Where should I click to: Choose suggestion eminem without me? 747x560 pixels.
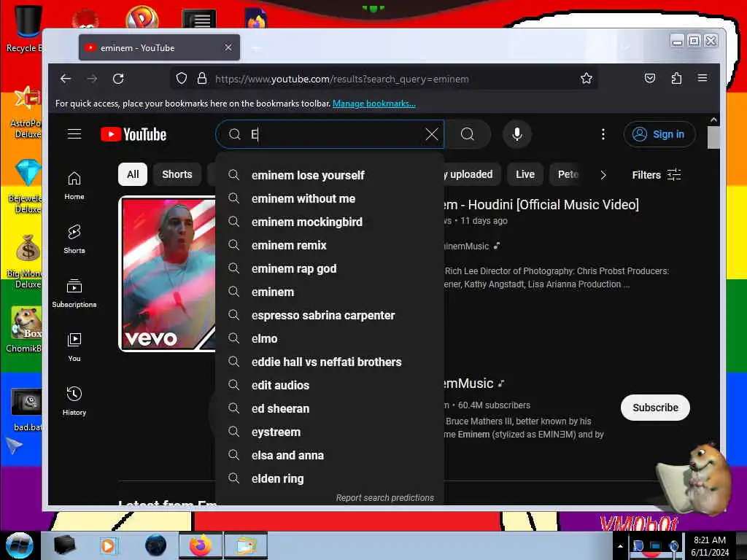(330, 198)
